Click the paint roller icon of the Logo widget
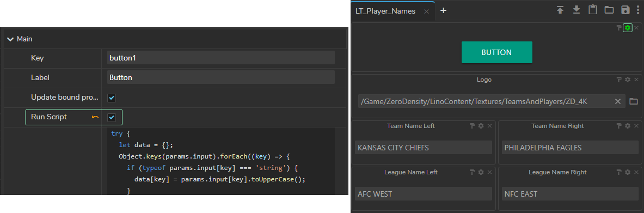Screen dimensions: 644x213 click(619, 80)
